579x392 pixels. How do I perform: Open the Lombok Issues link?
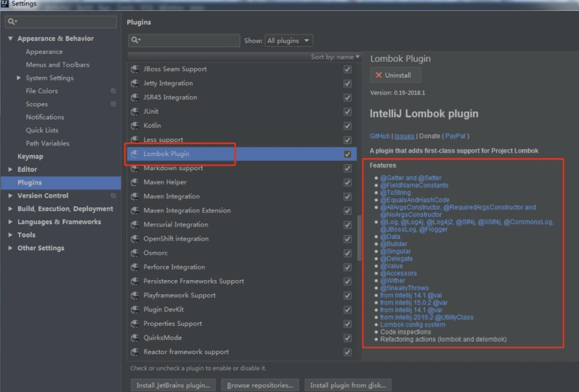point(404,136)
